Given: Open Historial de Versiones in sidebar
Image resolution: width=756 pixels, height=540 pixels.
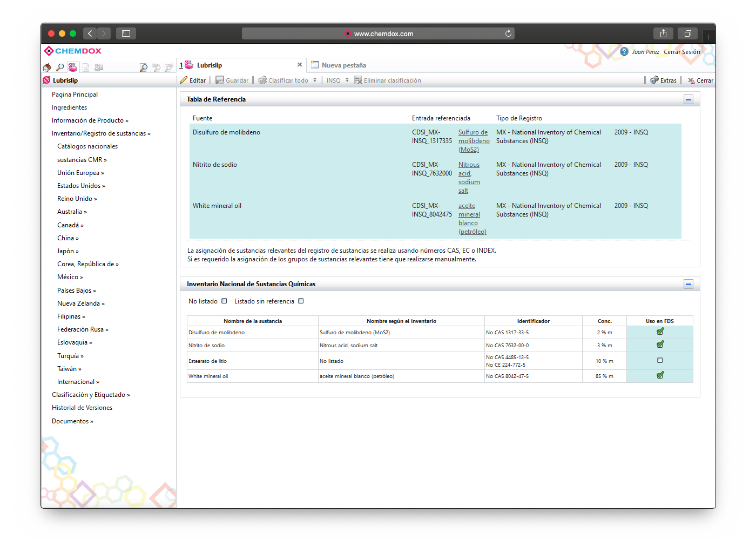Looking at the screenshot, I should pyautogui.click(x=82, y=408).
